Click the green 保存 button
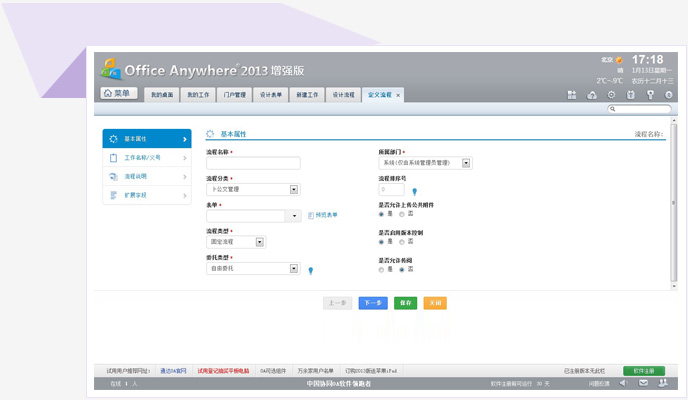 (405, 303)
